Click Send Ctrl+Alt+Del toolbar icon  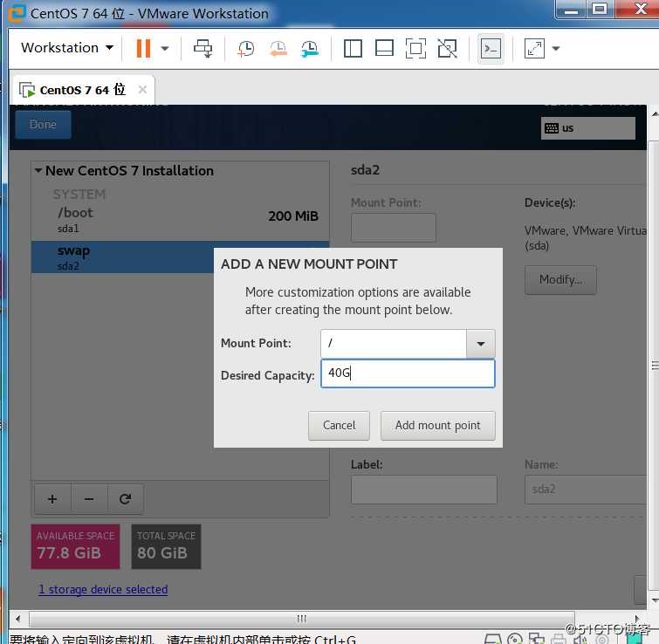[203, 48]
